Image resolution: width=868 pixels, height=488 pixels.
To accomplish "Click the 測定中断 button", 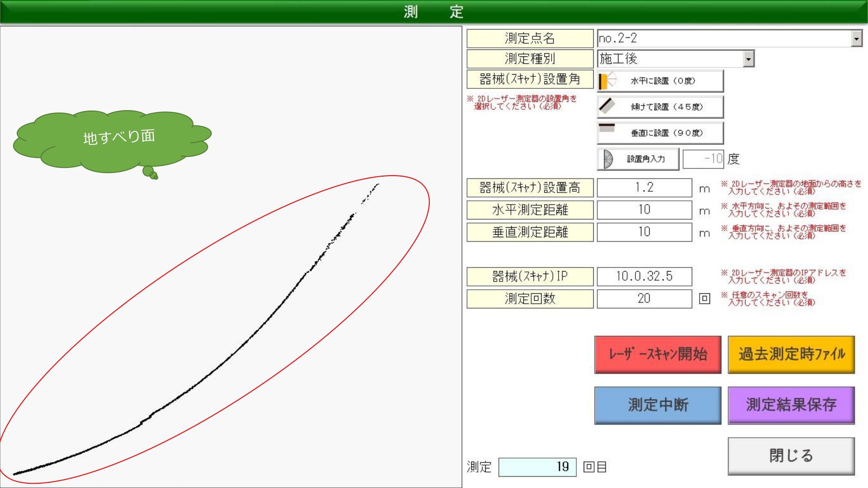I will coord(658,405).
